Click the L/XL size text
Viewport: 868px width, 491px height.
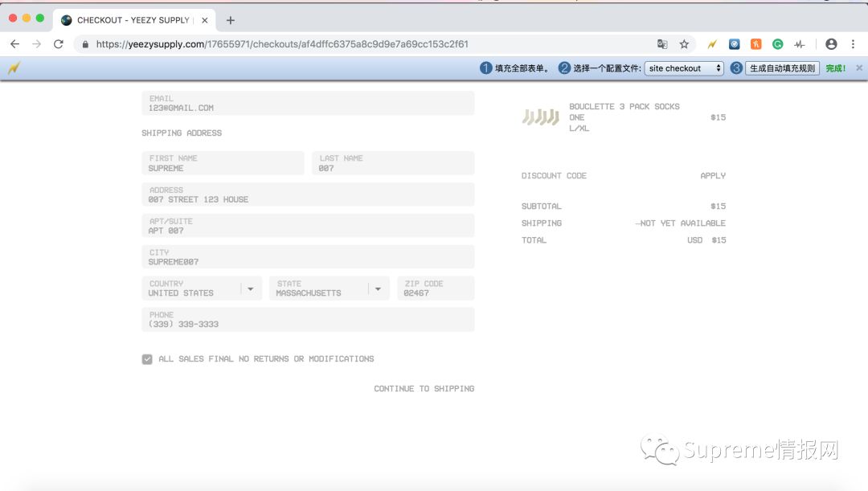pyautogui.click(x=579, y=129)
